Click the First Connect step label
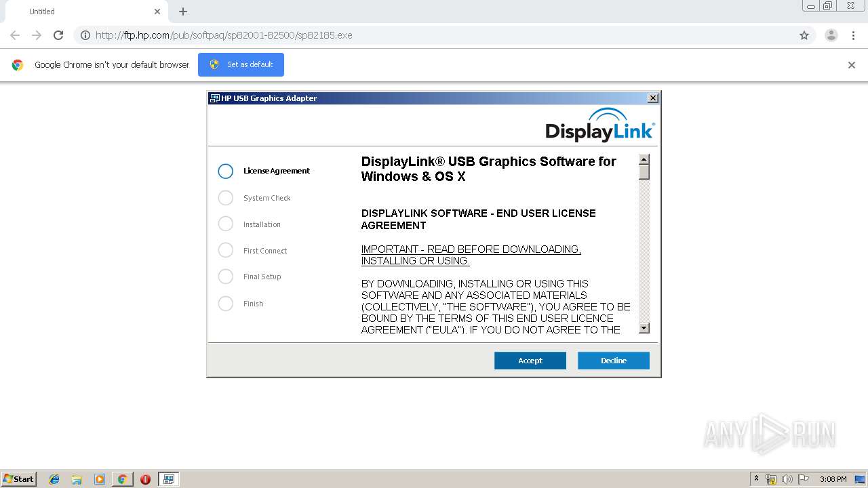Screen dimensions: 868x488 [265, 251]
